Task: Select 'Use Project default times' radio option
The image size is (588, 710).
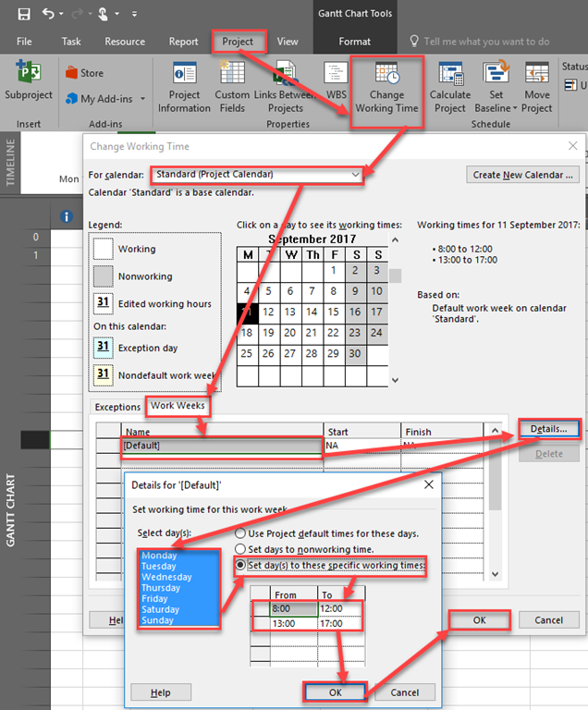Action: 241,533
